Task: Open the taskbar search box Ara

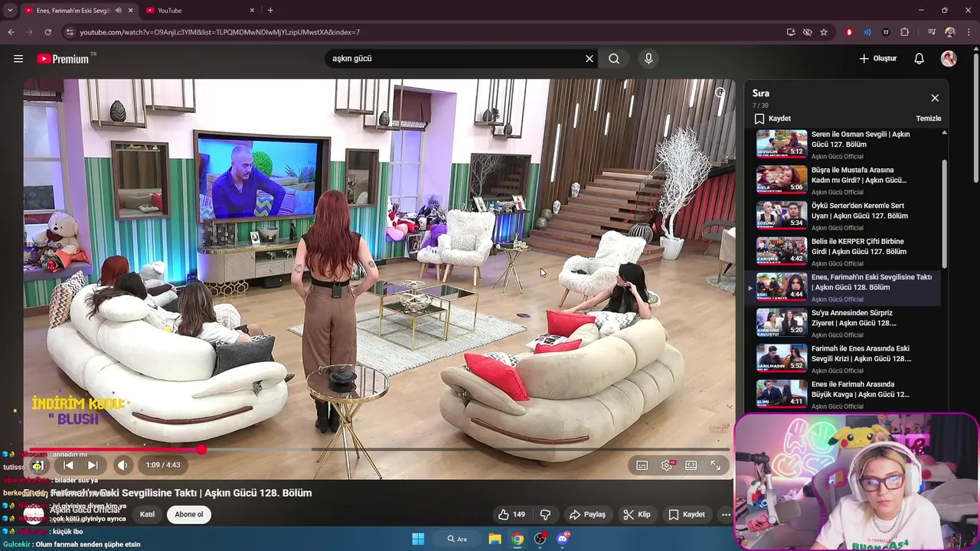Action: tap(457, 539)
